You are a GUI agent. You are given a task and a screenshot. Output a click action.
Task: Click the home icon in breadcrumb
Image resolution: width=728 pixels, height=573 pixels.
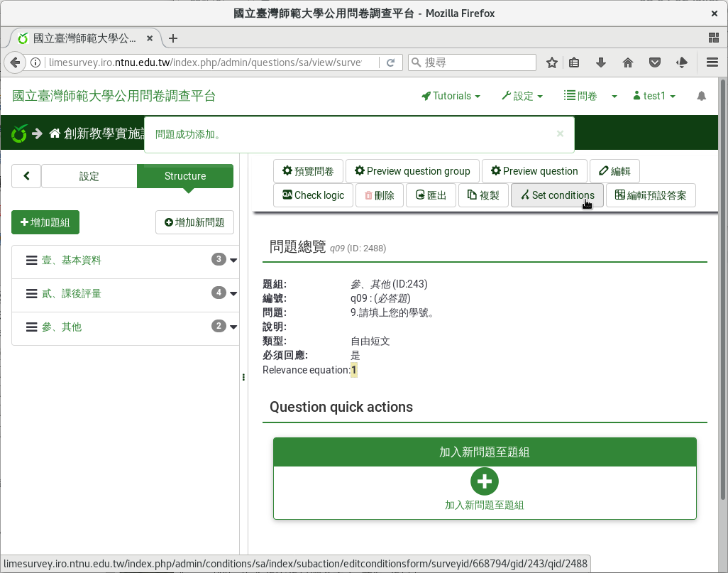click(55, 133)
